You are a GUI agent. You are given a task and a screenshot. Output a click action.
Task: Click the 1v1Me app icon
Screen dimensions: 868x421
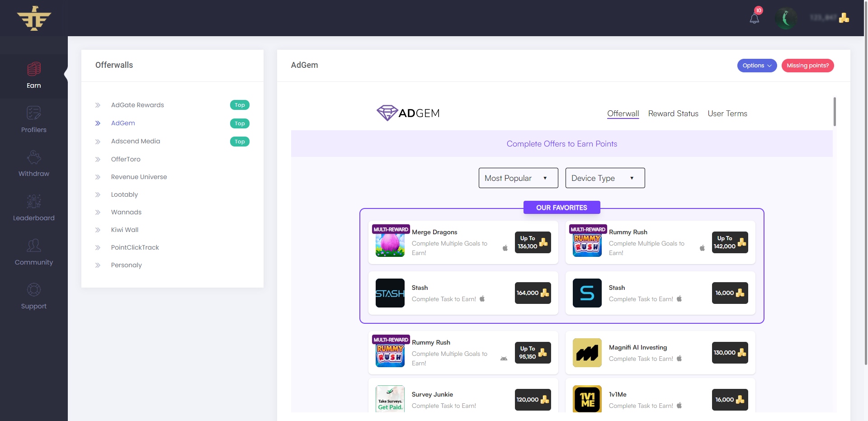tap(587, 399)
